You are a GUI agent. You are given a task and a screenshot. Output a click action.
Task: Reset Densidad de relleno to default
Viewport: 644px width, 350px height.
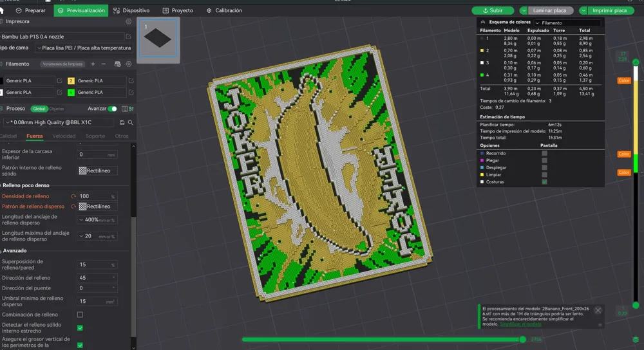point(73,196)
